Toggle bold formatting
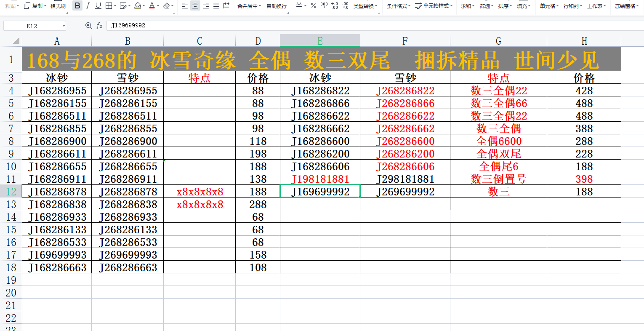This screenshot has height=331, width=644. (x=77, y=6)
